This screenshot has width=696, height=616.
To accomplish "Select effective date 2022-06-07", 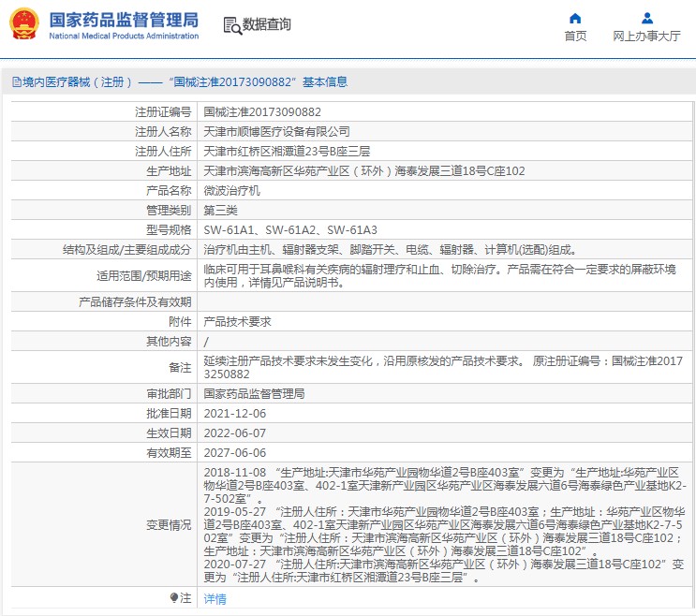I will tap(235, 433).
